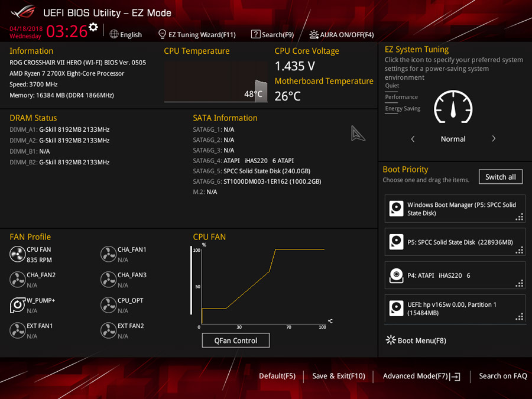
Task: Select Windows Boot Manager boot entry
Action: pyautogui.click(x=455, y=209)
